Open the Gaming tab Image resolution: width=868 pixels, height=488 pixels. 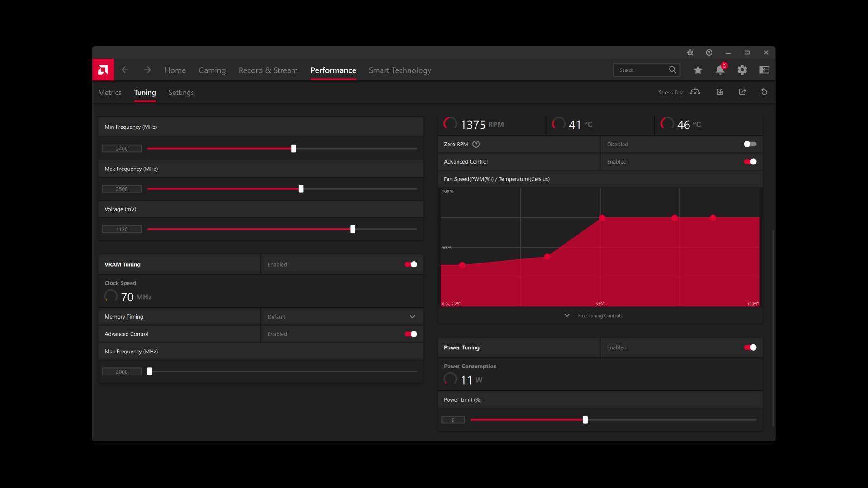coord(212,70)
